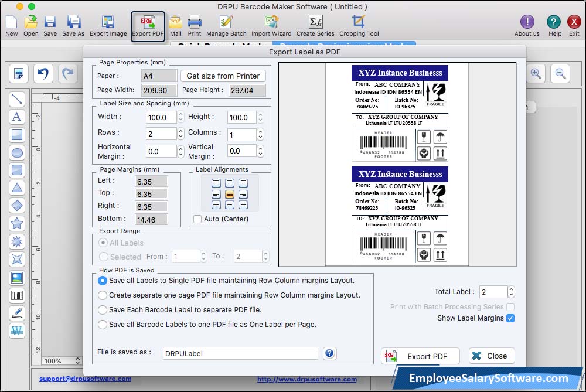Adjust the label Height stepper

(261, 117)
